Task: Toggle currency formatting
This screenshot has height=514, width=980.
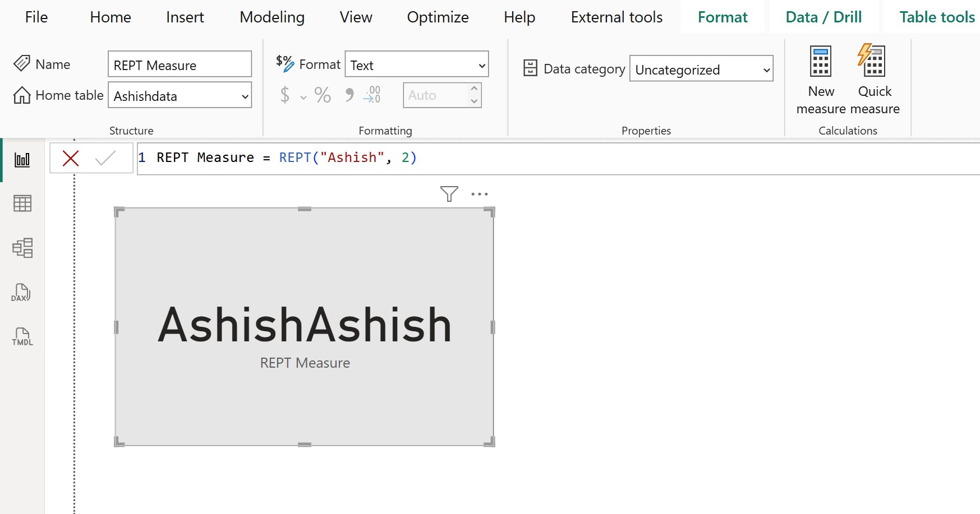Action: (284, 95)
